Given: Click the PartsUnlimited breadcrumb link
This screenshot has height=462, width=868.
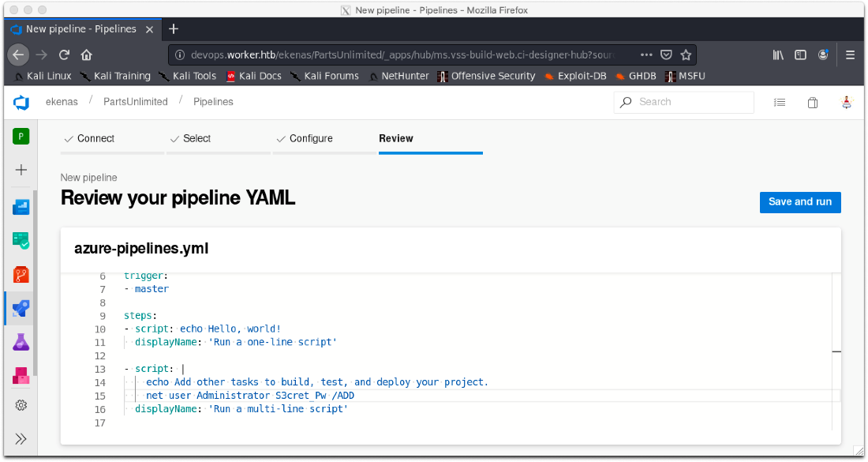Looking at the screenshot, I should point(136,102).
